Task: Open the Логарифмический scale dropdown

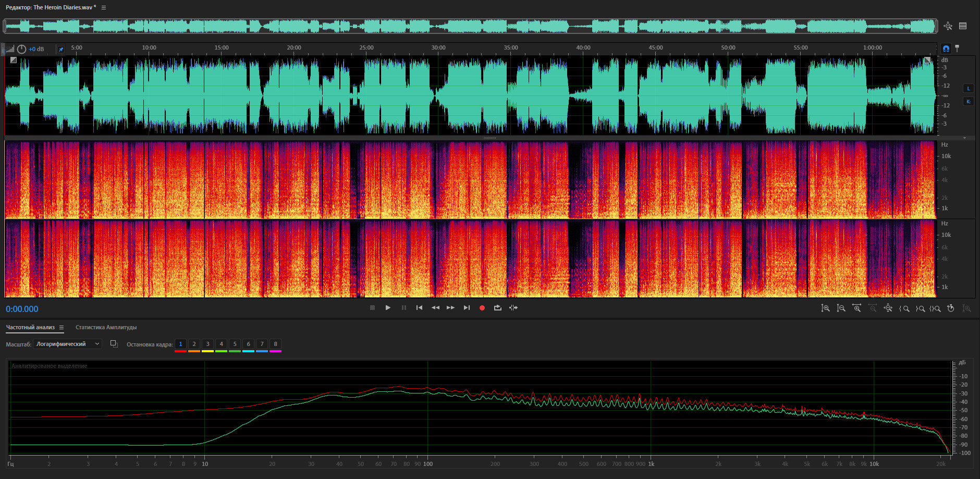Action: (67, 344)
